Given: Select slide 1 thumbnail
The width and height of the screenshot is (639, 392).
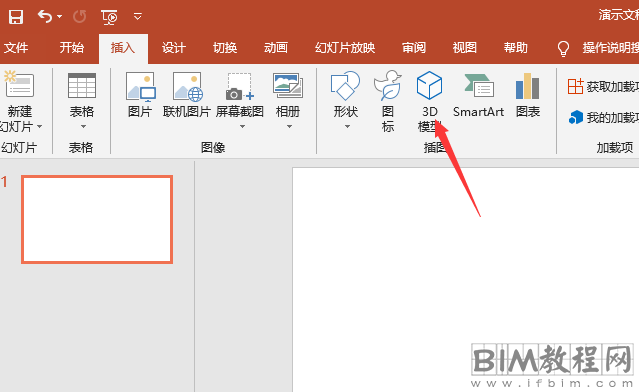Looking at the screenshot, I should (97, 219).
